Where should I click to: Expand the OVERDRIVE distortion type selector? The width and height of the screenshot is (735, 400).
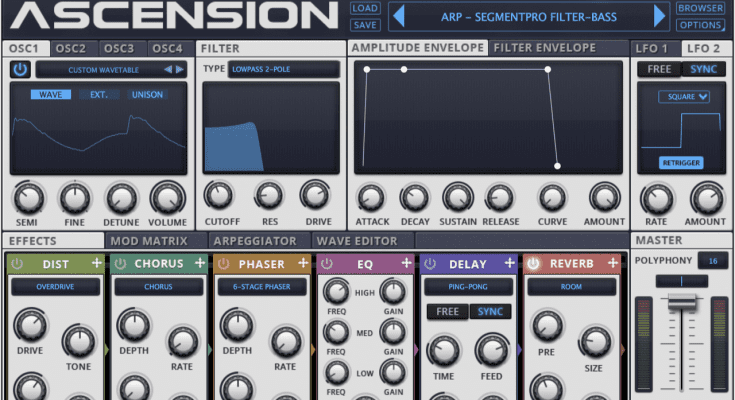(x=56, y=287)
